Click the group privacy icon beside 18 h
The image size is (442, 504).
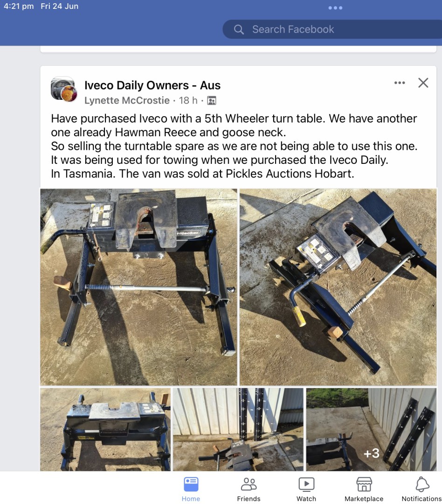[x=212, y=101]
